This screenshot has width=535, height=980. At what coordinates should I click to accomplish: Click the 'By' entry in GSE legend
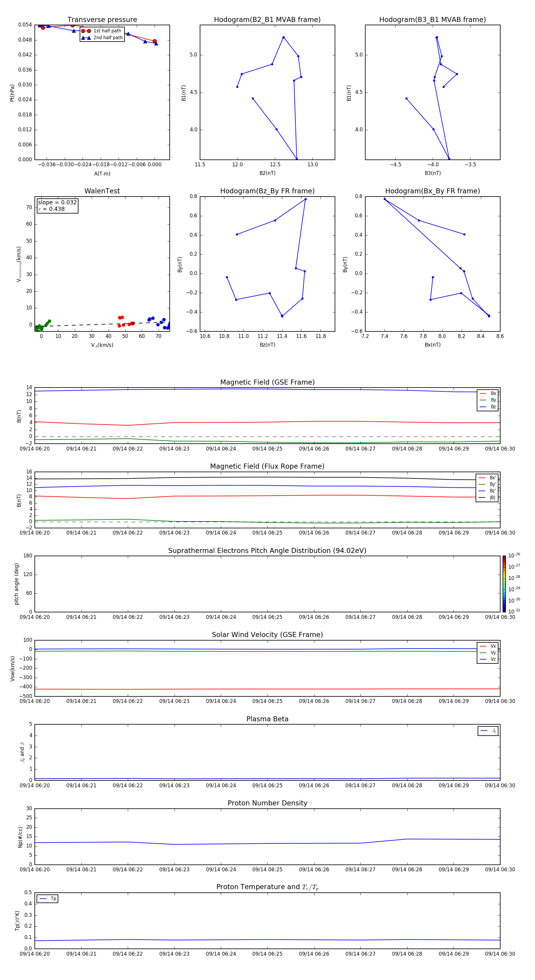coord(488,400)
